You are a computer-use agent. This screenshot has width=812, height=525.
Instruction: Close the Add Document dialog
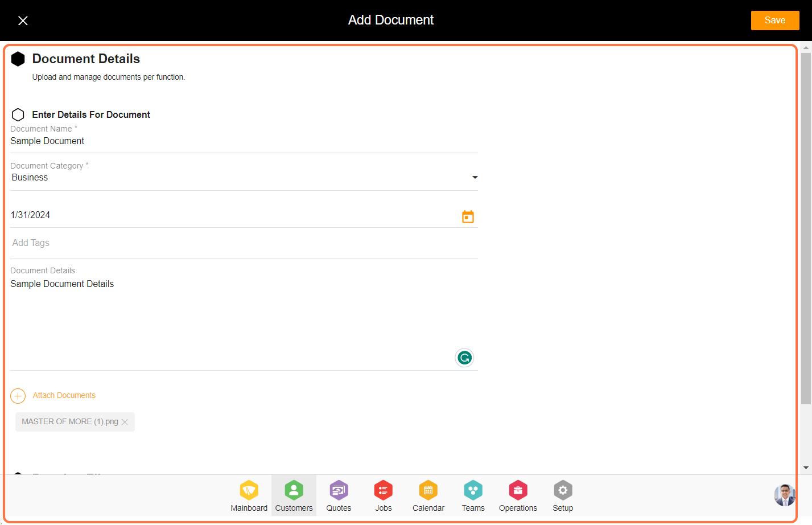click(x=23, y=20)
